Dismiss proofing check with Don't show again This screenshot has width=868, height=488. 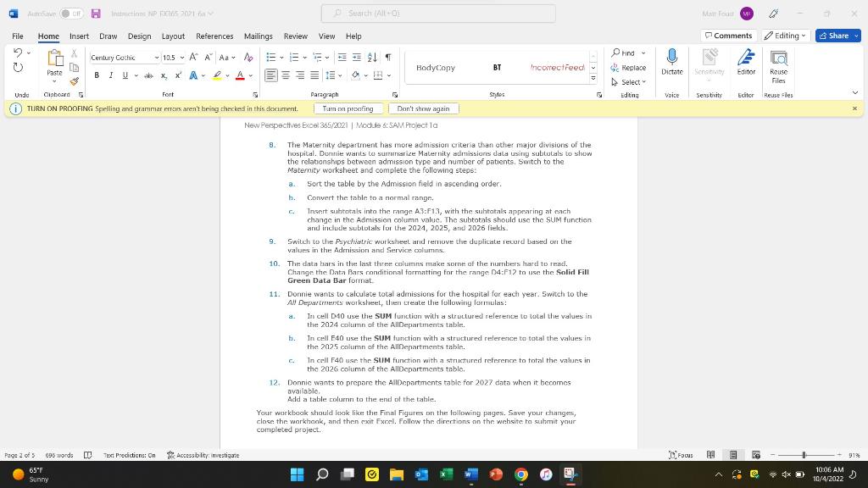tap(423, 108)
